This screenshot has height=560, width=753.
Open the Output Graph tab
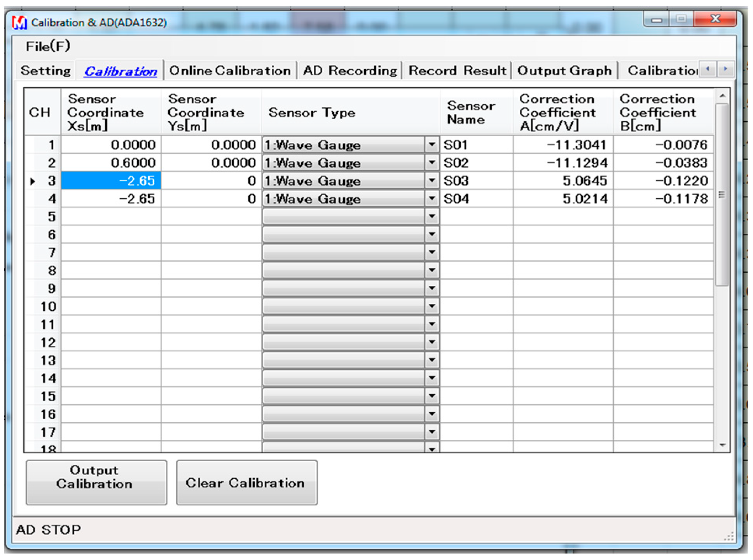point(564,71)
